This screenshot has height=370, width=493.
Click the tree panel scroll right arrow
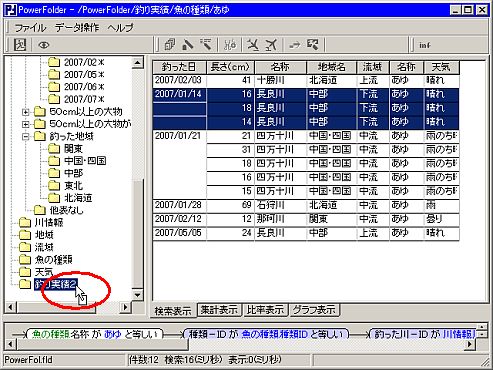pos(125,307)
